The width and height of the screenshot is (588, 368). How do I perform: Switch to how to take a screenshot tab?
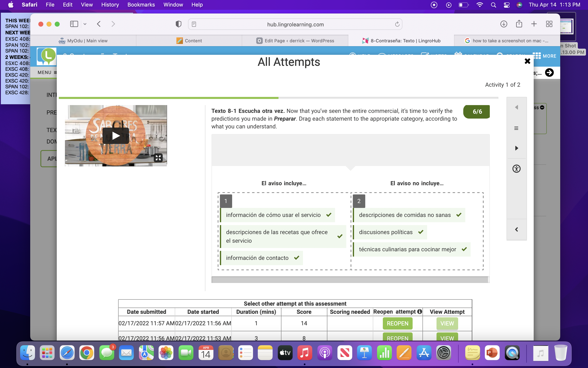coord(507,41)
